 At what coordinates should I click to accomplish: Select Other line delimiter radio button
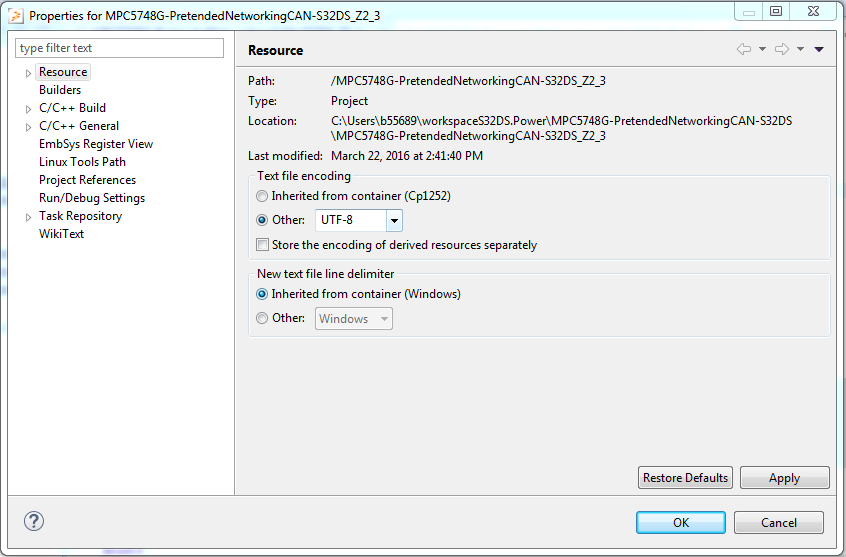(x=263, y=318)
